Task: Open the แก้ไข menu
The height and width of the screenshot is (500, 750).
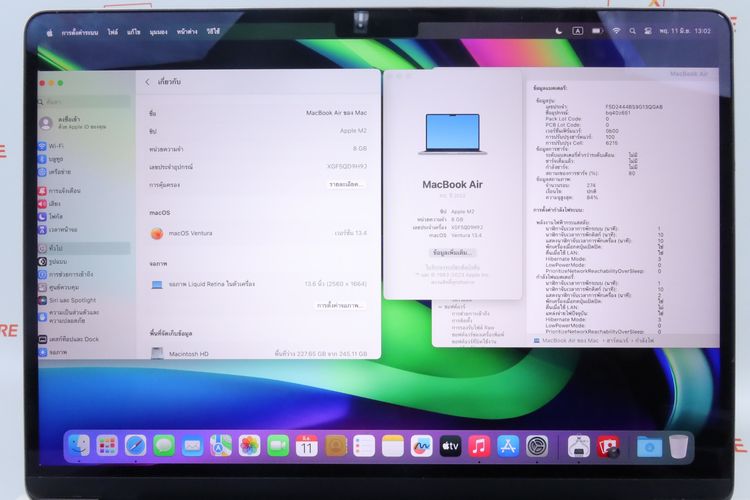Action: 133,32
